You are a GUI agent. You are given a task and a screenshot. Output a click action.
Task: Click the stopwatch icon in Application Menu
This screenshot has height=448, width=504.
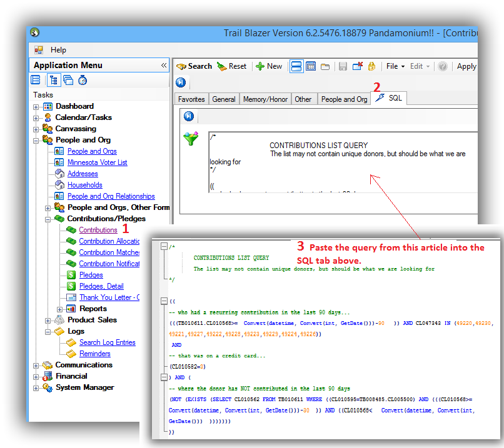coord(82,80)
